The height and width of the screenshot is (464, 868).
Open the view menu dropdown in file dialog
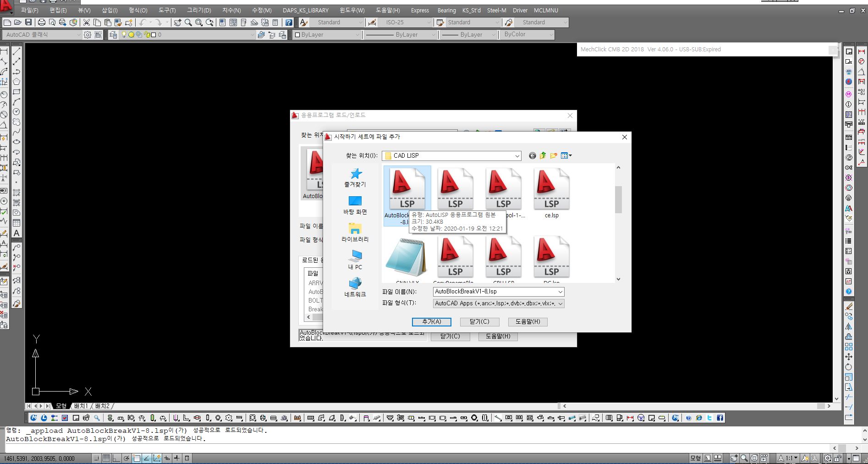pyautogui.click(x=566, y=156)
